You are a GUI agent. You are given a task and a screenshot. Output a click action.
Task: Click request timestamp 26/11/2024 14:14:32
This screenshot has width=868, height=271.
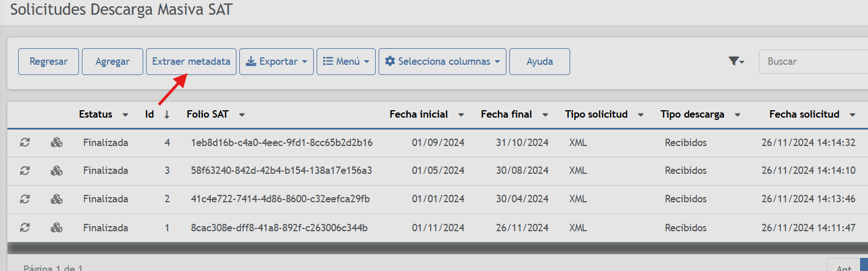[x=808, y=143]
